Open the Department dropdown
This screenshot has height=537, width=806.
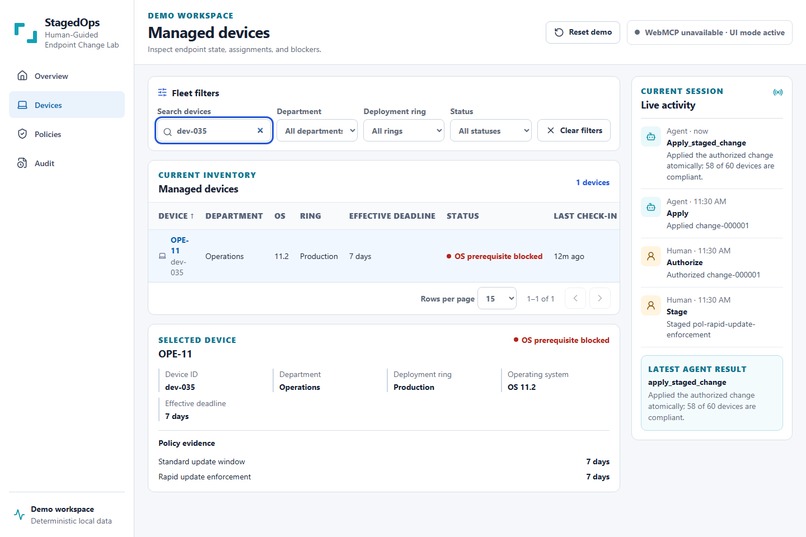pyautogui.click(x=317, y=131)
